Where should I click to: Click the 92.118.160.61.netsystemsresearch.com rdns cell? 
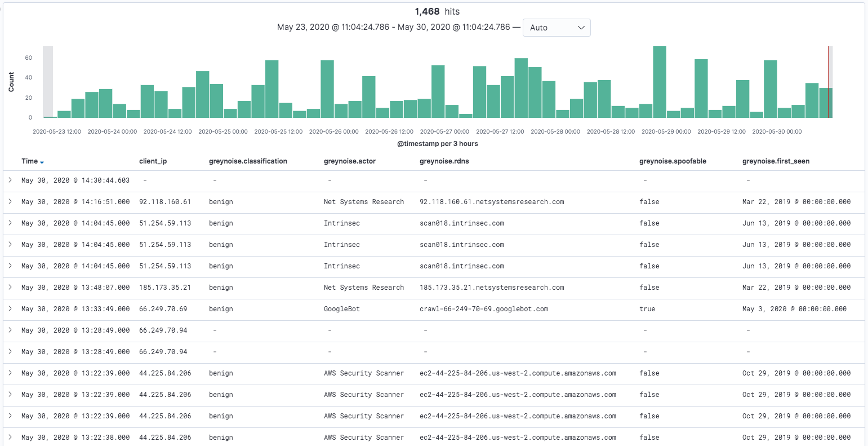(x=491, y=202)
